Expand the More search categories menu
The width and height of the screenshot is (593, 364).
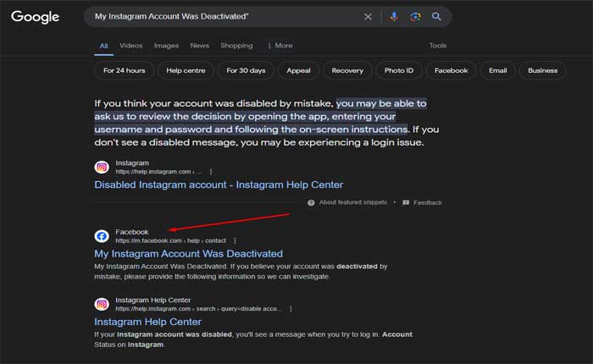pyautogui.click(x=280, y=46)
